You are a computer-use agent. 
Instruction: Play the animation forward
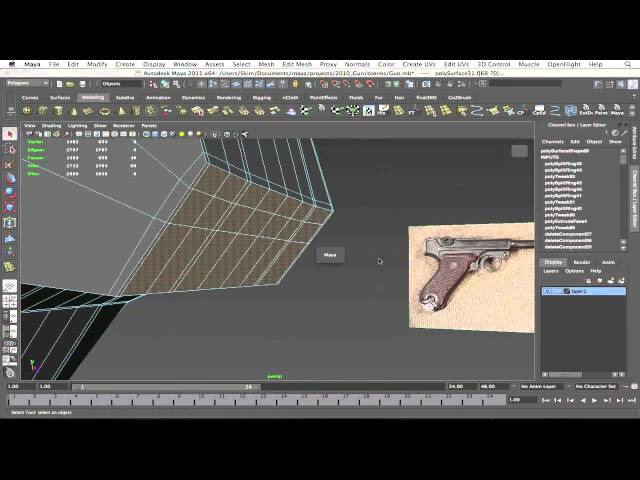595,400
